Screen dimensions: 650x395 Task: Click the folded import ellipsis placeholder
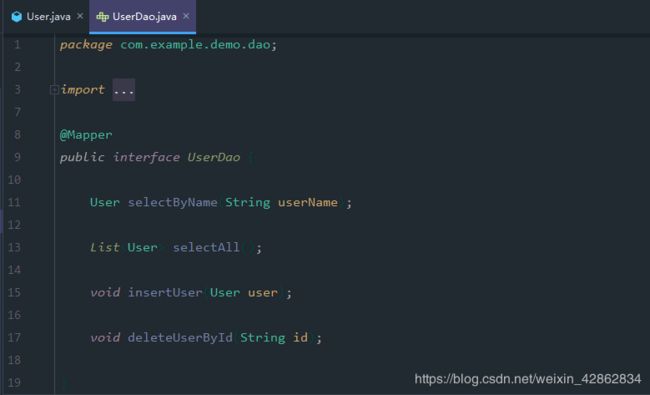124,90
